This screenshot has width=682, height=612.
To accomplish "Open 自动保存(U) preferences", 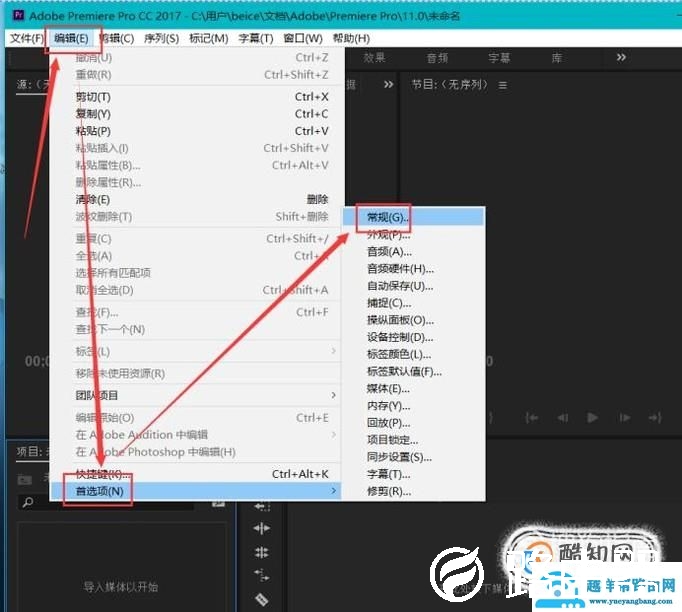I will pyautogui.click(x=414, y=286).
